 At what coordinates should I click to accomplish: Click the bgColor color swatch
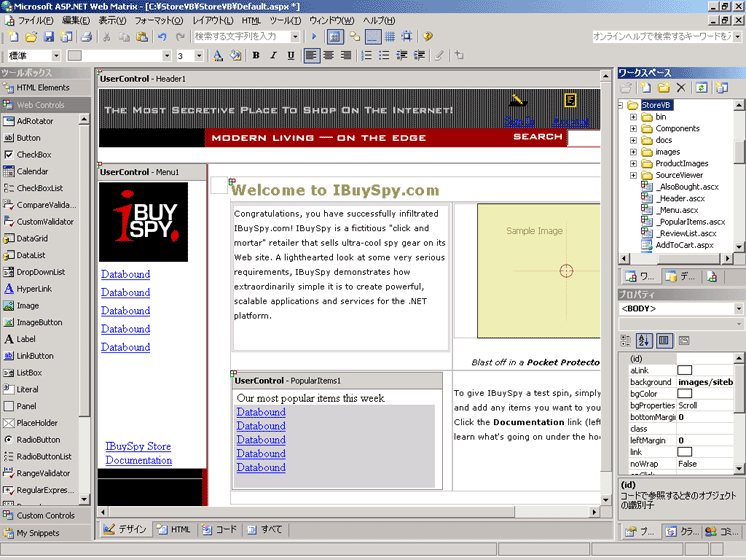[684, 393]
